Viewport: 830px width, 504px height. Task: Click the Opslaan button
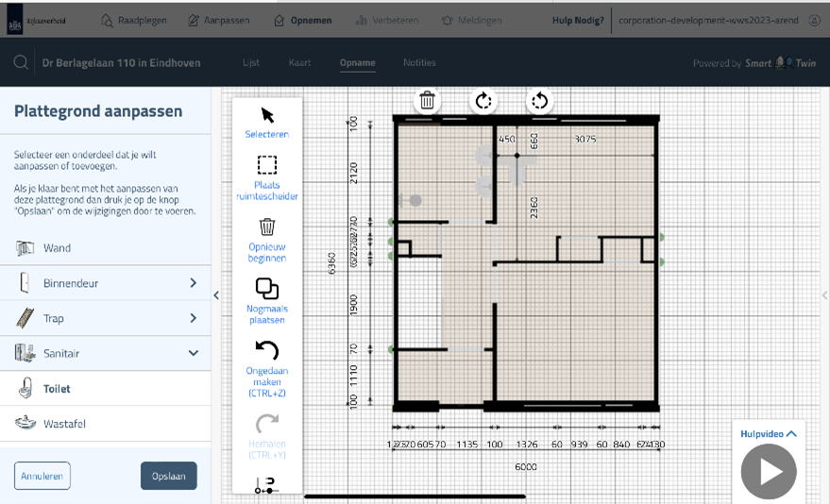coord(168,476)
